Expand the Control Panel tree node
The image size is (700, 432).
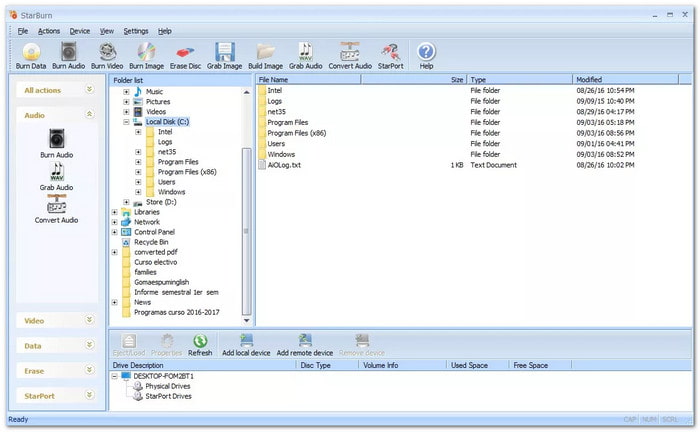tap(115, 233)
